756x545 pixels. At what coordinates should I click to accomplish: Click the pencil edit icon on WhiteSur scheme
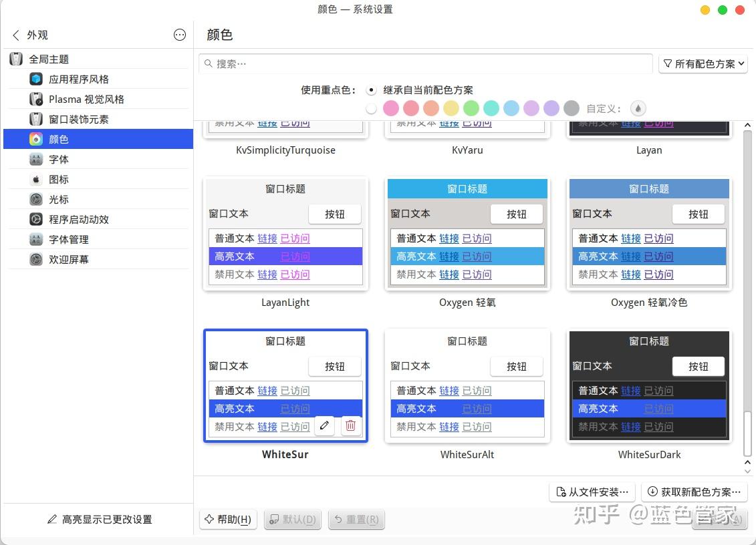(324, 425)
